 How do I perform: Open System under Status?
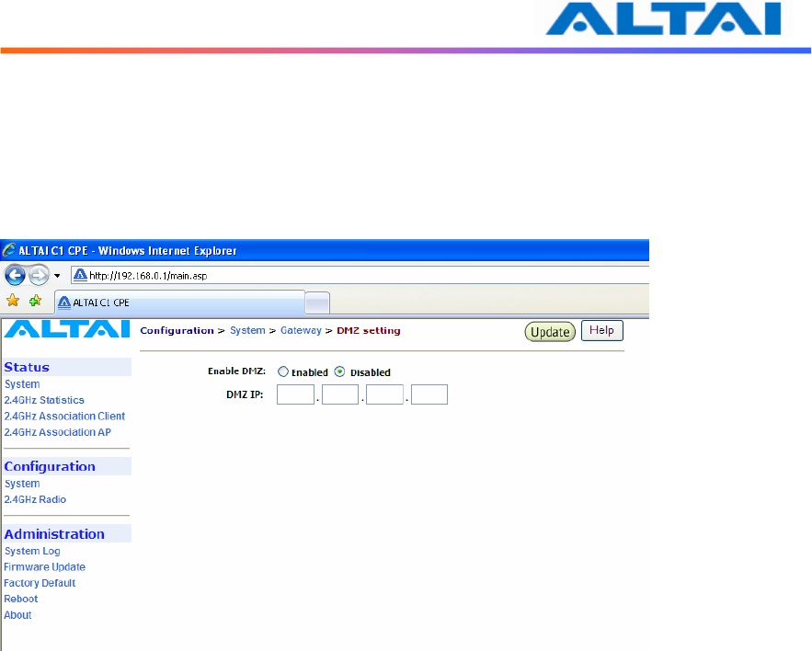tap(22, 384)
